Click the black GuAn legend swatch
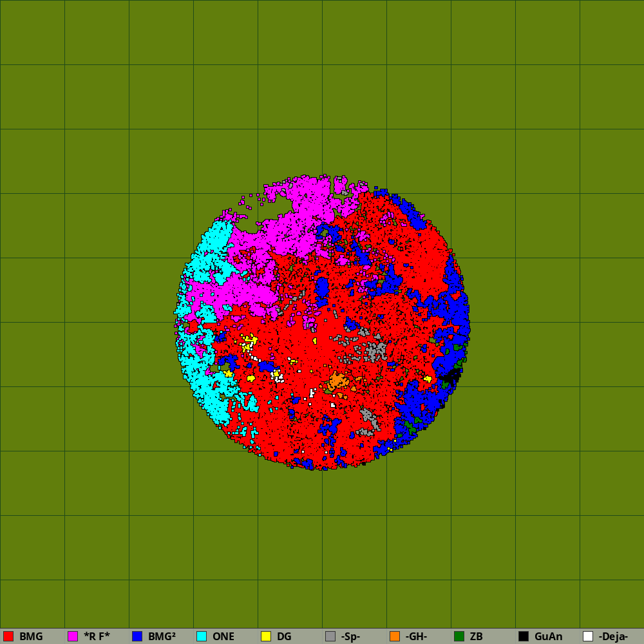This screenshot has width=644, height=644. coord(524,636)
